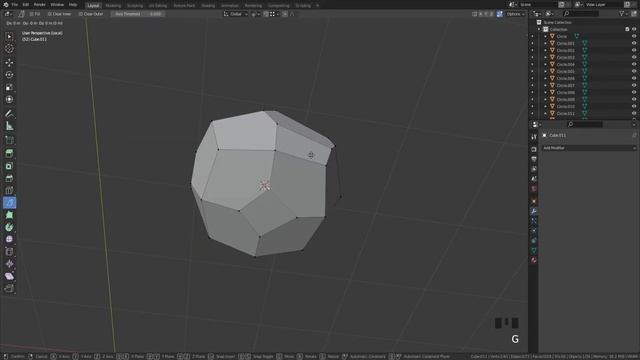The width and height of the screenshot is (640, 360).
Task: Select the Rip Region tool
Action: (x=9, y=288)
